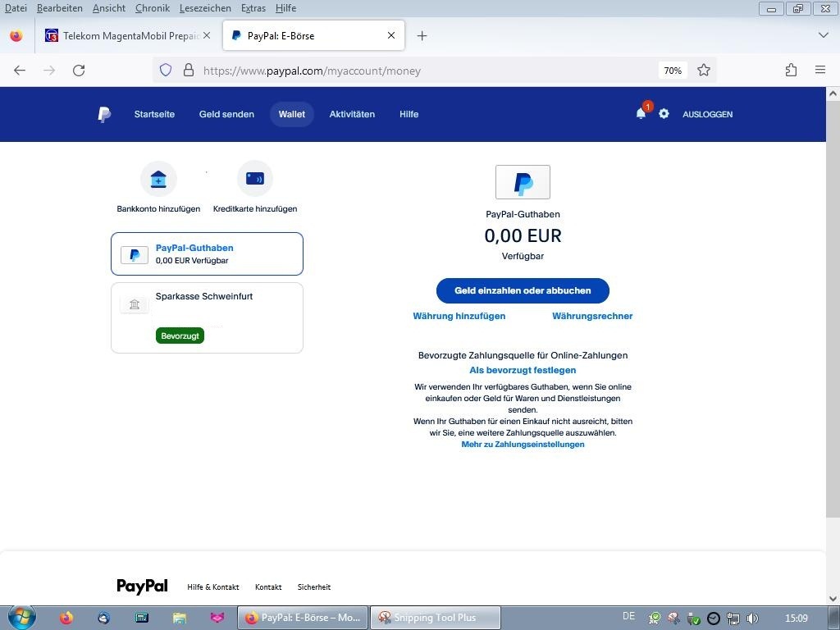Go to Startseite in PayPal navigation

154,114
